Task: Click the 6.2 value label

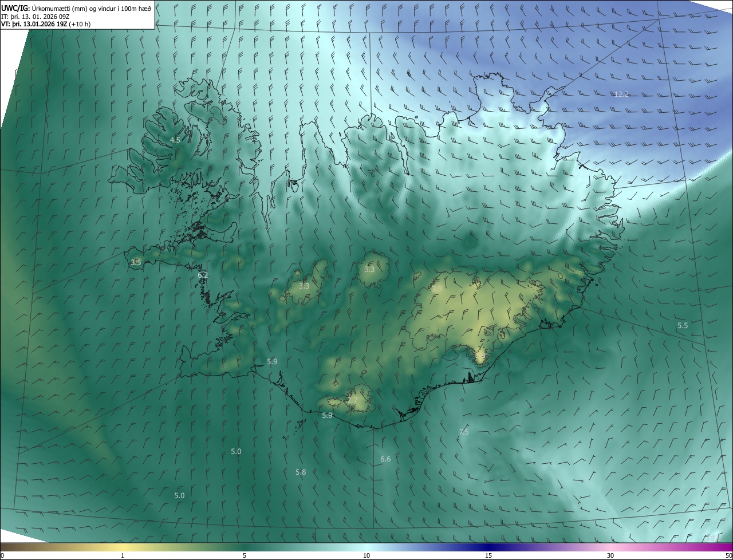Action: 203,275
